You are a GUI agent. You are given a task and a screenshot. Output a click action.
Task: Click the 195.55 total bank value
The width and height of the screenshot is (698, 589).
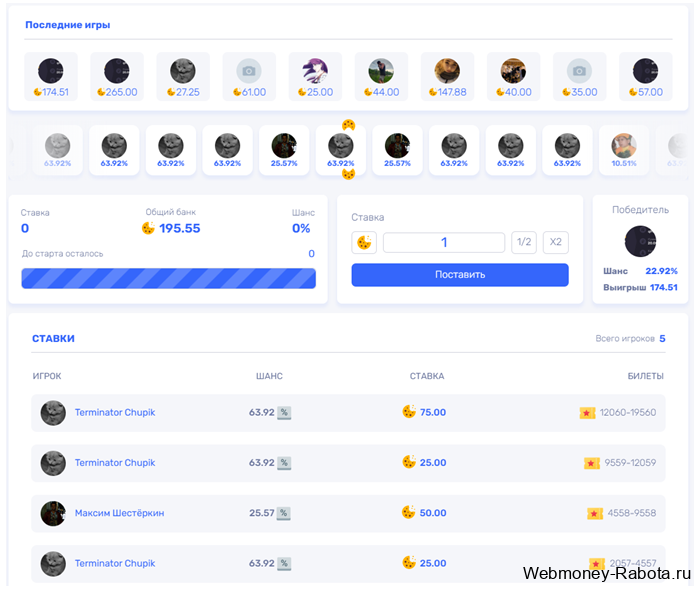coord(180,228)
